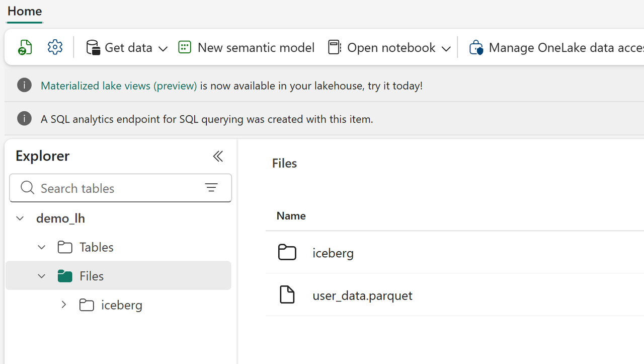
Task: Open Materialized lake views (preview) link
Action: pyautogui.click(x=119, y=86)
